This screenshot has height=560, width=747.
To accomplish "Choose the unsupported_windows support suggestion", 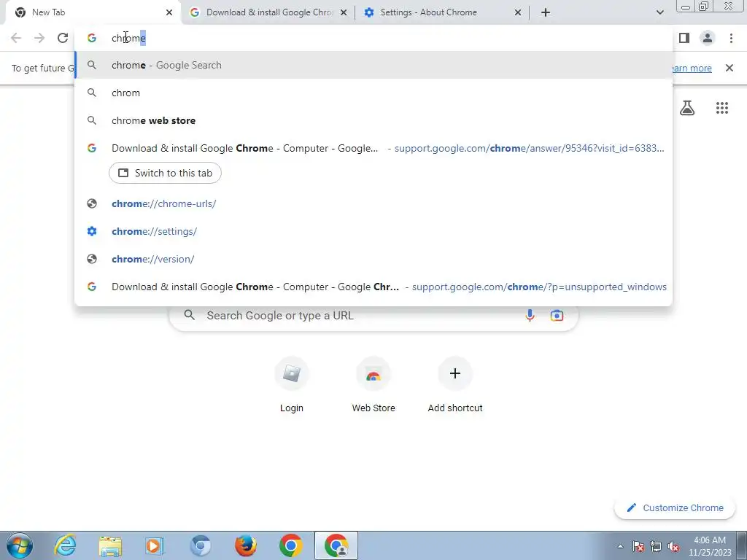I will pos(373,287).
